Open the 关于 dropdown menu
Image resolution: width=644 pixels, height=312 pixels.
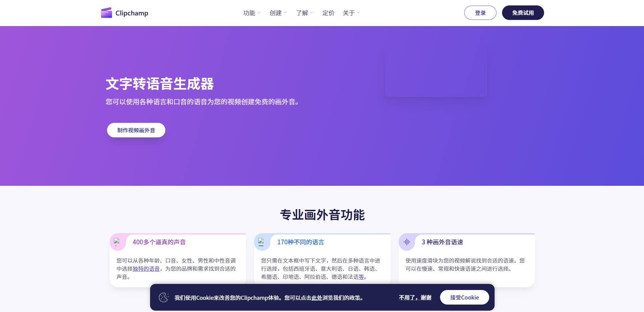(351, 13)
